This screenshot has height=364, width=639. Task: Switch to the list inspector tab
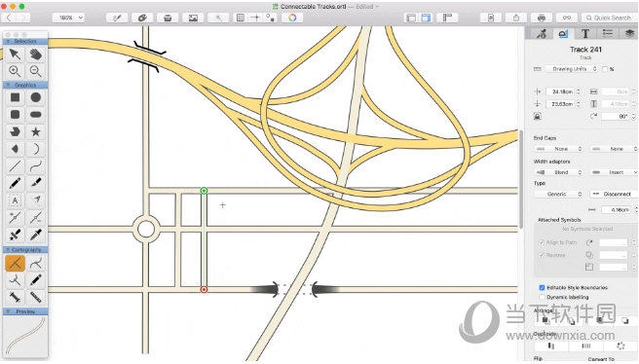[608, 33]
